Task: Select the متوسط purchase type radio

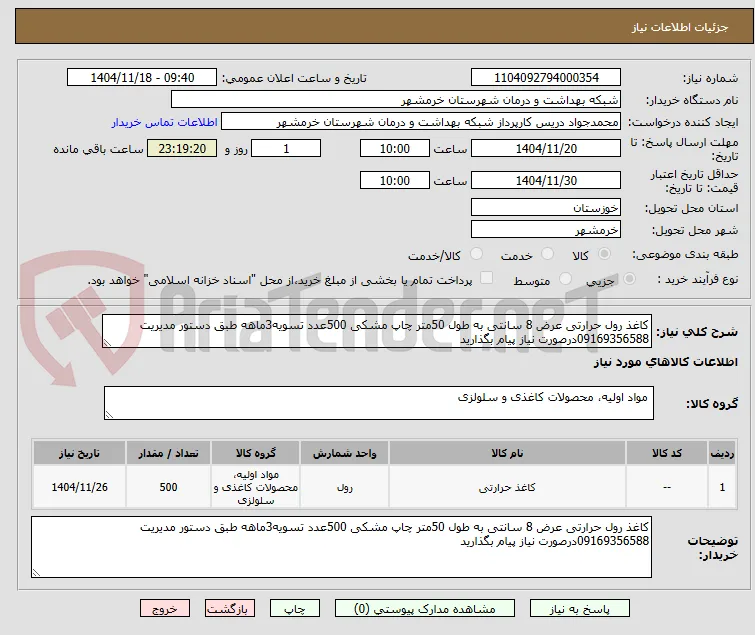Action: point(566,279)
